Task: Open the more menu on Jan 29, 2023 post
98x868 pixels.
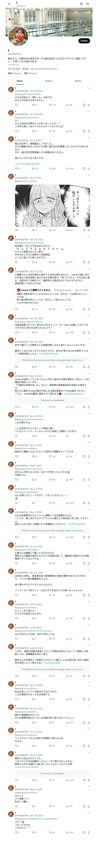Action: tap(89, 88)
